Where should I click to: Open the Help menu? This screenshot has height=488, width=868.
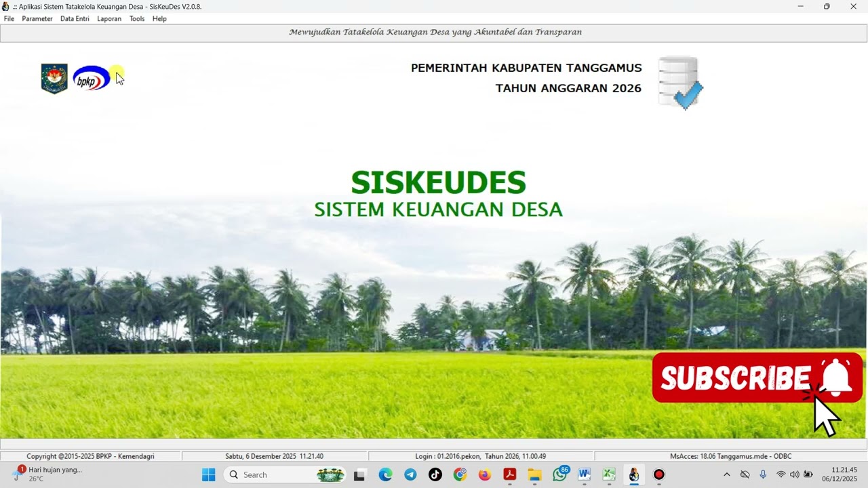pyautogui.click(x=159, y=19)
